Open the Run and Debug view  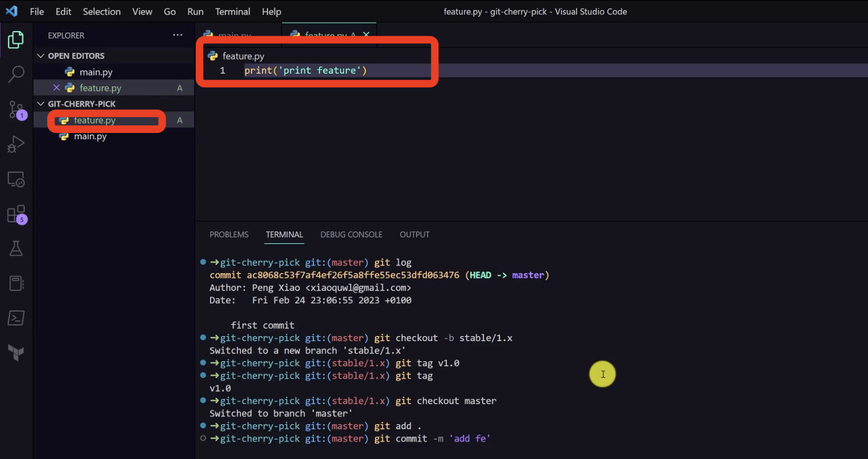pos(16,145)
